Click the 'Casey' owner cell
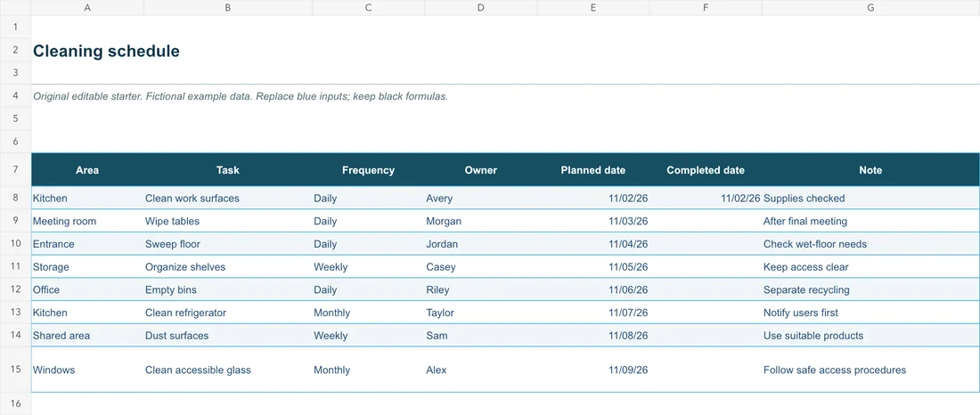The image size is (980, 415). pyautogui.click(x=480, y=267)
